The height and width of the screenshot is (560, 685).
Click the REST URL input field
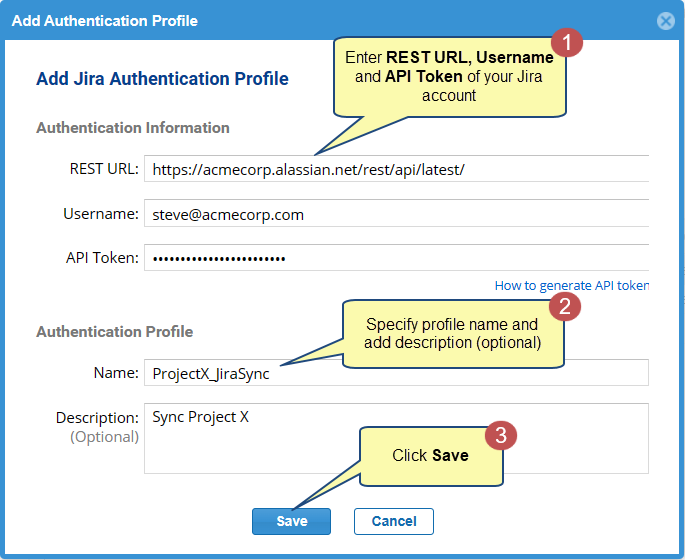[396, 169]
